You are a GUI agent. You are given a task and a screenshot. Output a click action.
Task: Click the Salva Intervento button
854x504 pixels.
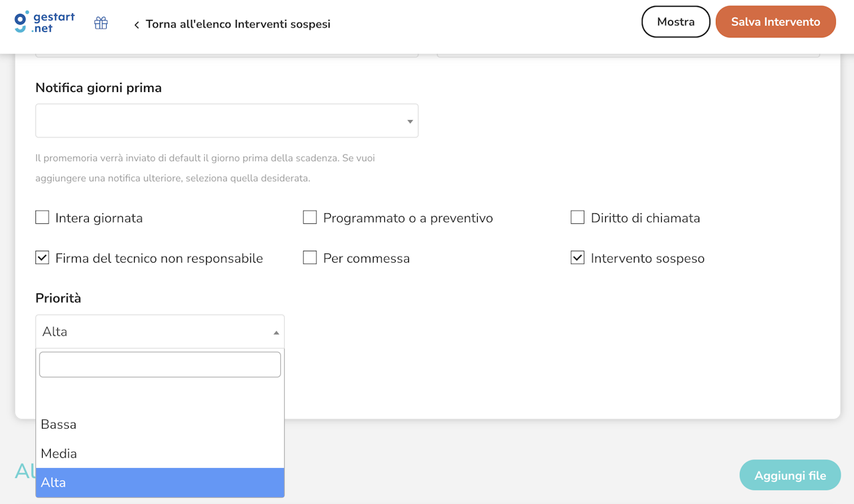point(775,21)
